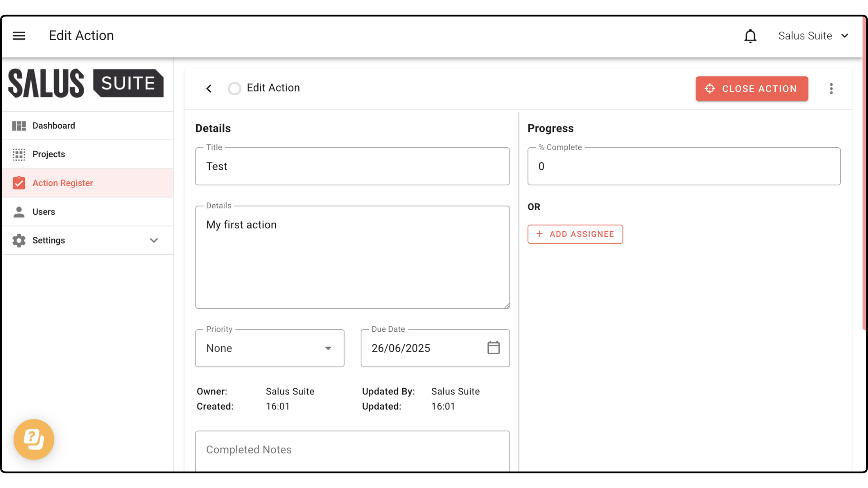This screenshot has width=868, height=488.
Task: Expand the Settings sidebar section
Action: pos(154,240)
